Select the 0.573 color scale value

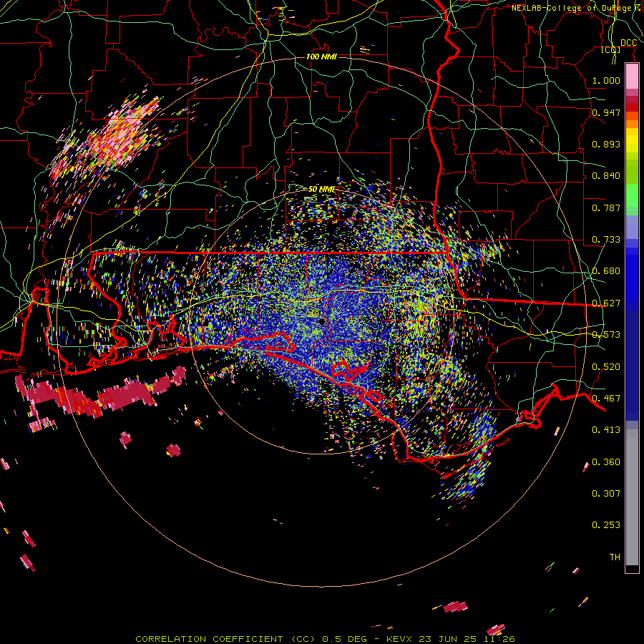[x=606, y=335]
